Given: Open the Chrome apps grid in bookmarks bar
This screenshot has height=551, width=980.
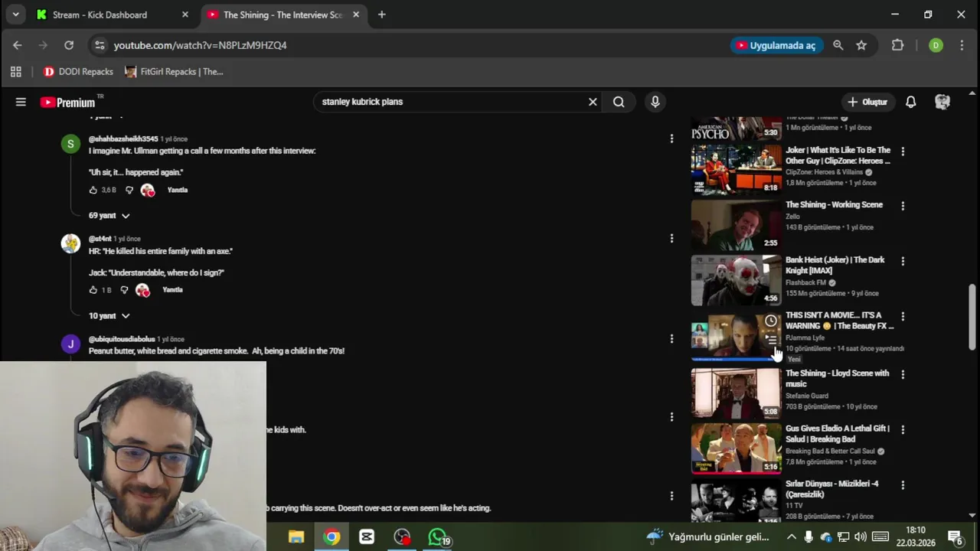Looking at the screenshot, I should [x=15, y=72].
